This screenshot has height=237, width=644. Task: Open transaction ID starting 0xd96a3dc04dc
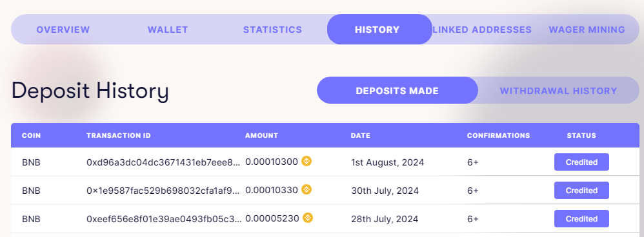[163, 162]
